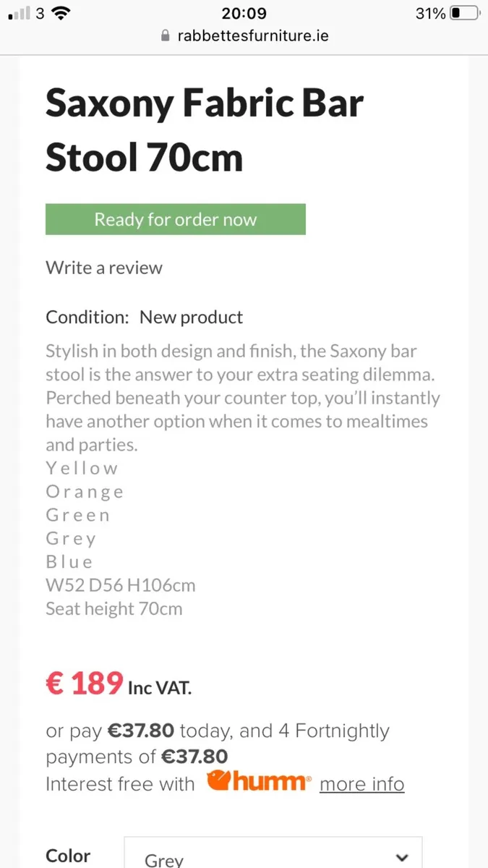This screenshot has width=488, height=868.
Task: Tap the rabbettesfurniture.ie address bar
Action: (253, 35)
